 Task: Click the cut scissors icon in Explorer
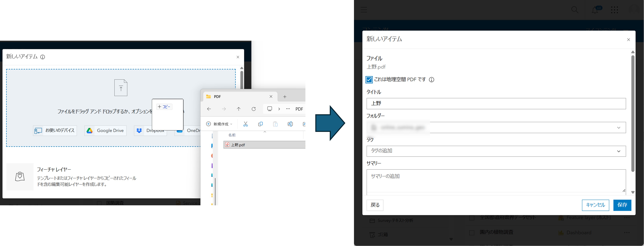click(245, 124)
